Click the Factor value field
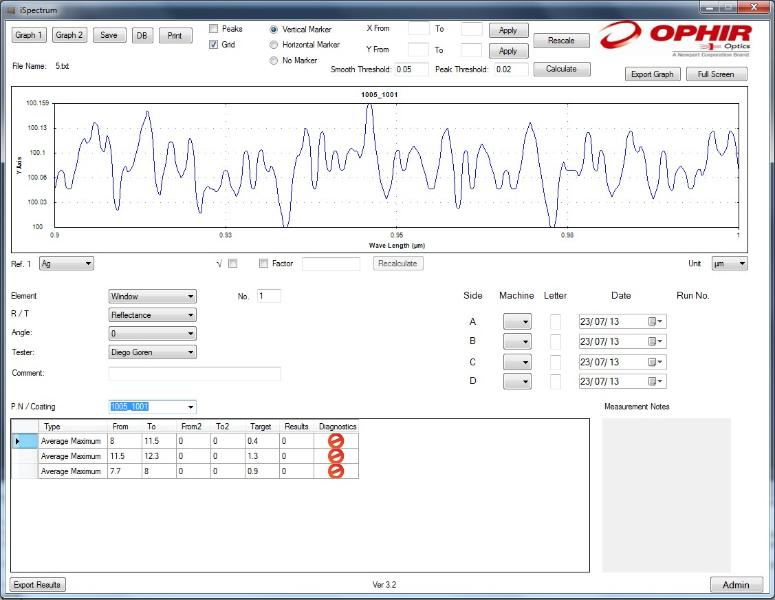Image resolution: width=775 pixels, height=600 pixels. coord(331,263)
